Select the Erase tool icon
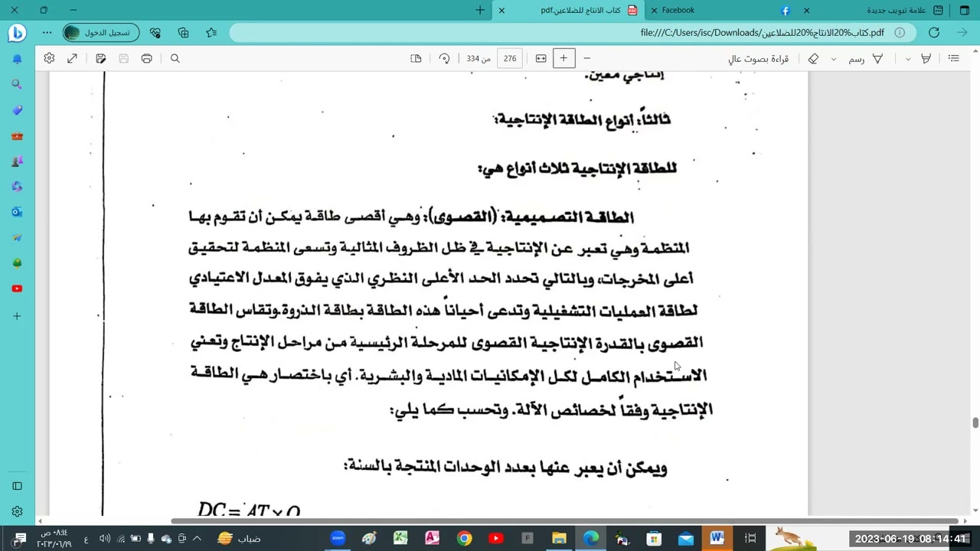The width and height of the screenshot is (980, 551). [813, 58]
